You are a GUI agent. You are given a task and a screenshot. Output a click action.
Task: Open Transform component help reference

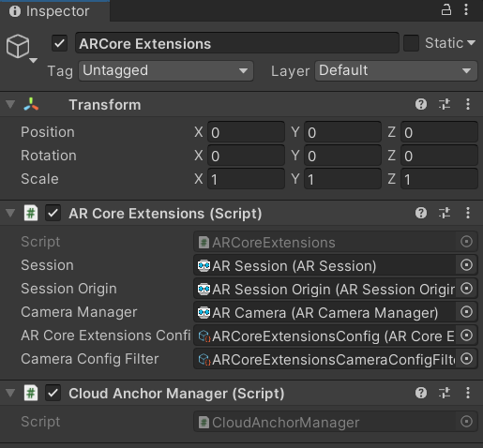[421, 104]
